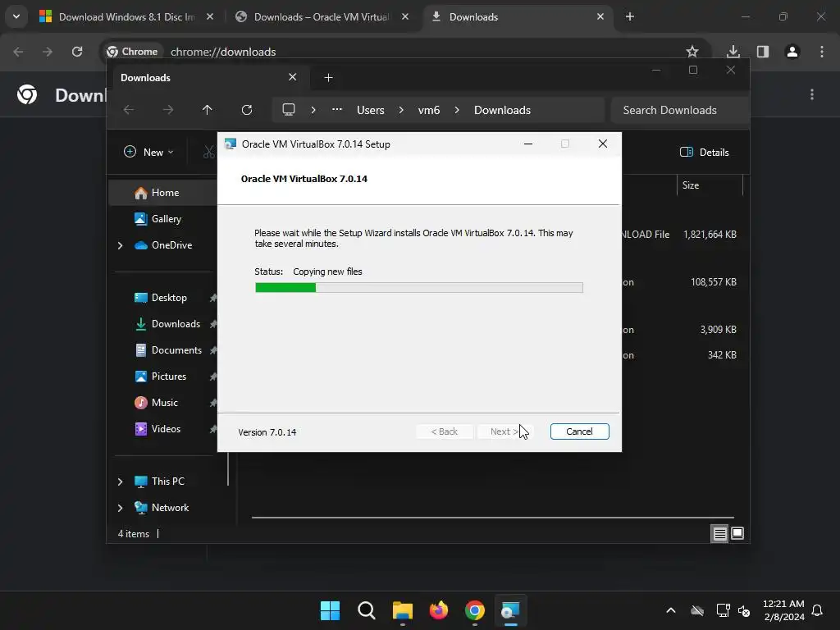Viewport: 840px width, 630px height.
Task: Expand the OneDrive tree node
Action: (x=120, y=245)
